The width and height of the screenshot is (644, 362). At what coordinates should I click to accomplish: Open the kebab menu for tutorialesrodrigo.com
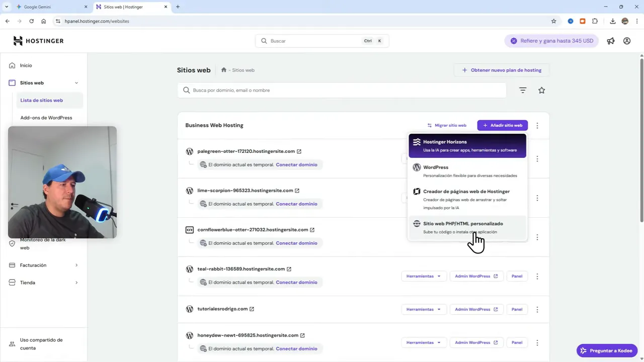(x=537, y=309)
